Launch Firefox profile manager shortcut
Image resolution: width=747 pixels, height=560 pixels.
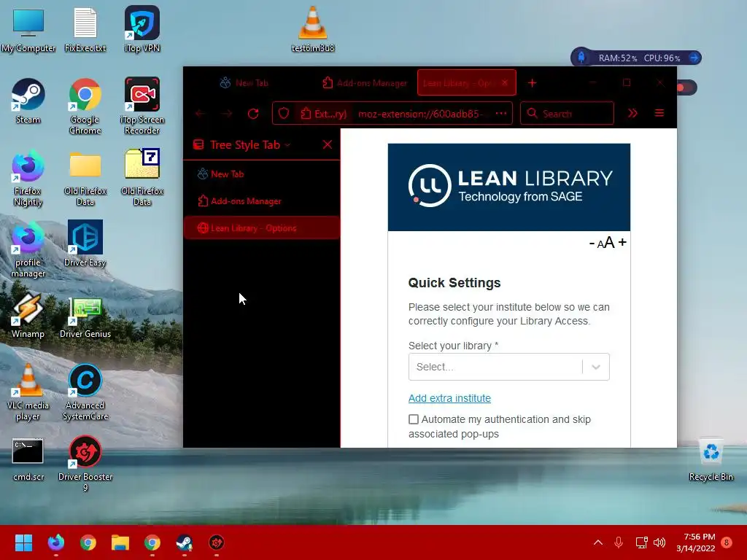(28, 249)
